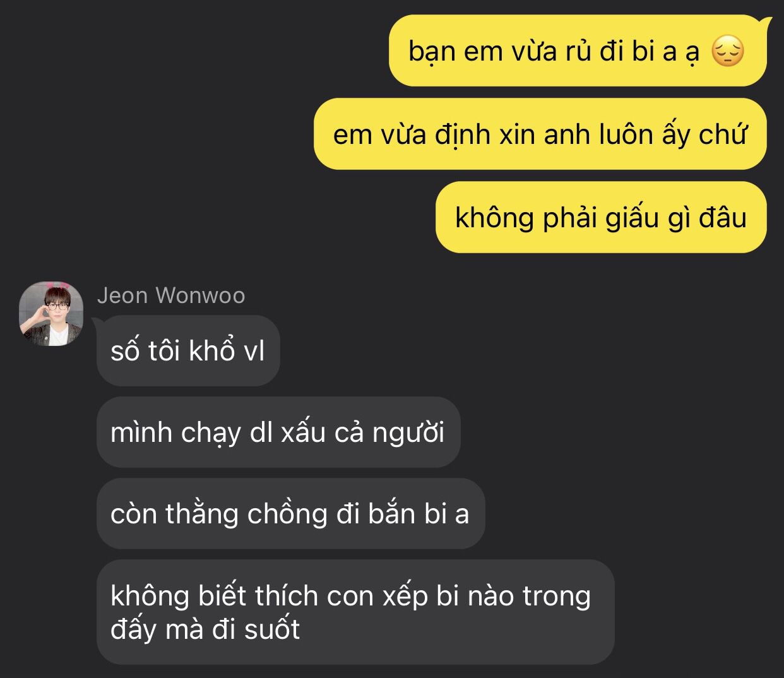Click the message 'còn thằng chồng đi bắn bi a'

290,513
